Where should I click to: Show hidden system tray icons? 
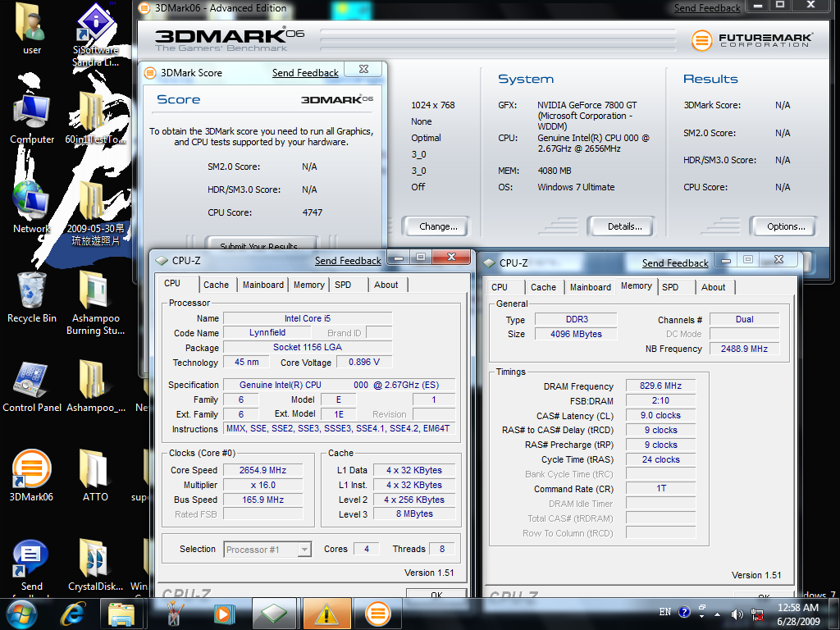pyautogui.click(x=717, y=614)
